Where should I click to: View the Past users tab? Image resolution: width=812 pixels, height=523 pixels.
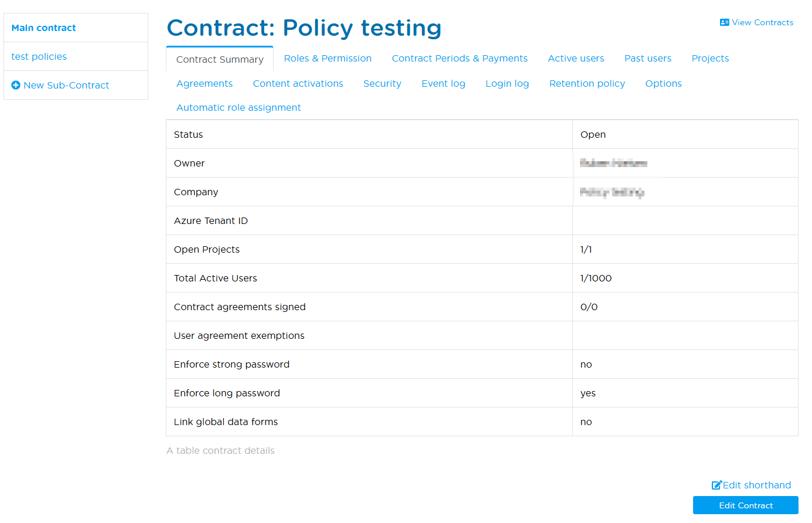pyautogui.click(x=648, y=58)
